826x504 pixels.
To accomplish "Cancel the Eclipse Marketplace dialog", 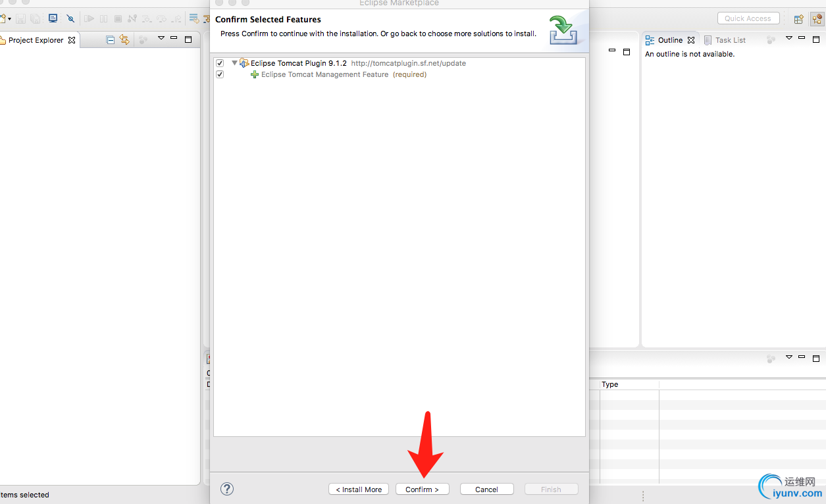I will (x=486, y=490).
